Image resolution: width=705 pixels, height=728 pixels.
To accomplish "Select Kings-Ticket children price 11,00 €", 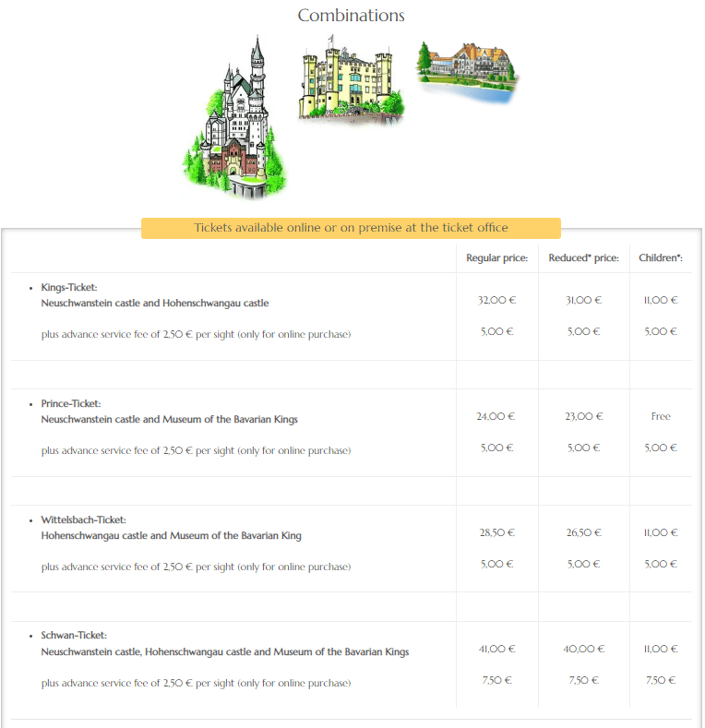I will [x=661, y=301].
